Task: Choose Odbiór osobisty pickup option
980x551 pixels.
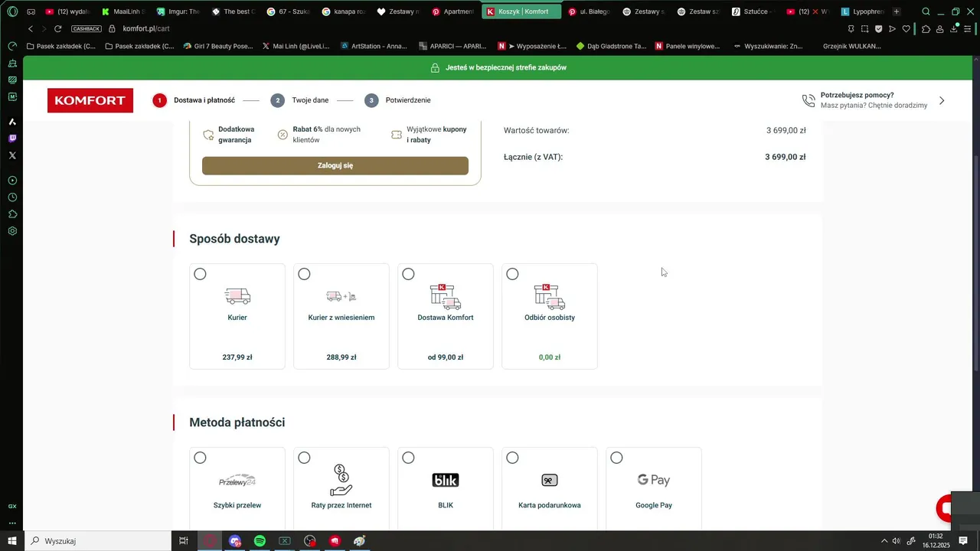Action: pyautogui.click(x=550, y=316)
